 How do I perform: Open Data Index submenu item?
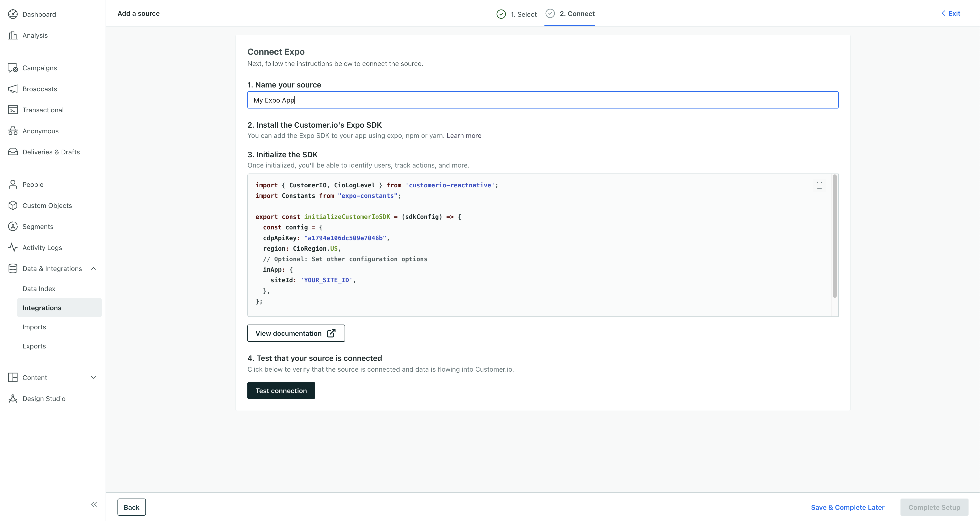(x=39, y=289)
